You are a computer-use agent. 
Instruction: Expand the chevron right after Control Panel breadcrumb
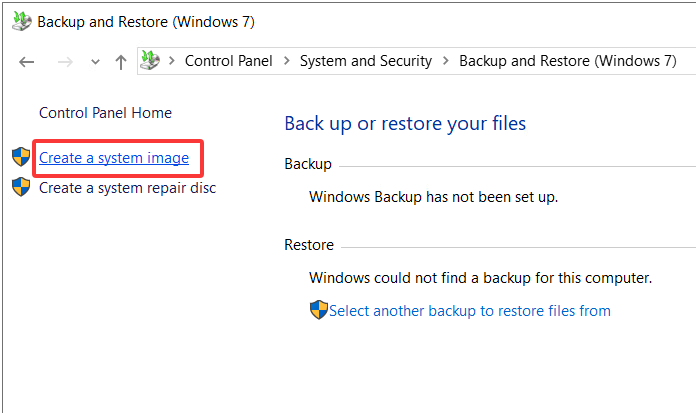coord(287,61)
